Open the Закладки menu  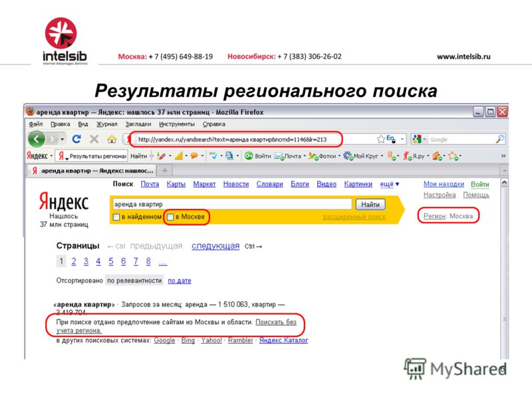(138, 124)
